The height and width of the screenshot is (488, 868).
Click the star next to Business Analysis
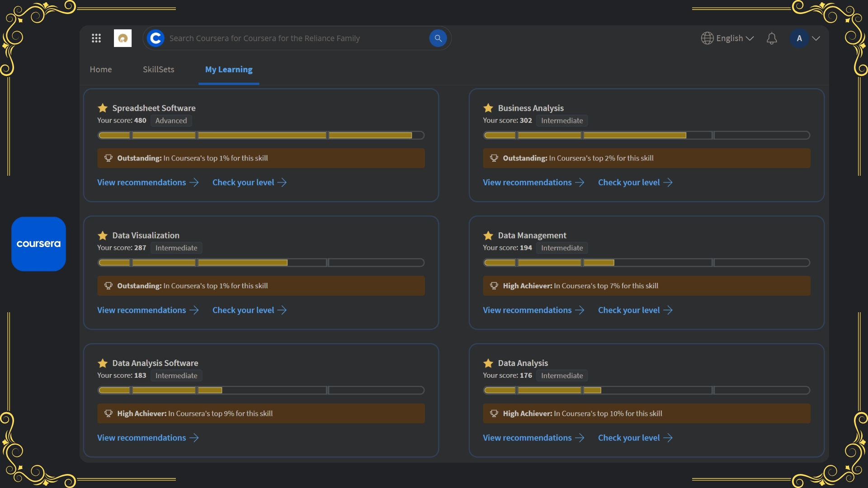(x=488, y=108)
